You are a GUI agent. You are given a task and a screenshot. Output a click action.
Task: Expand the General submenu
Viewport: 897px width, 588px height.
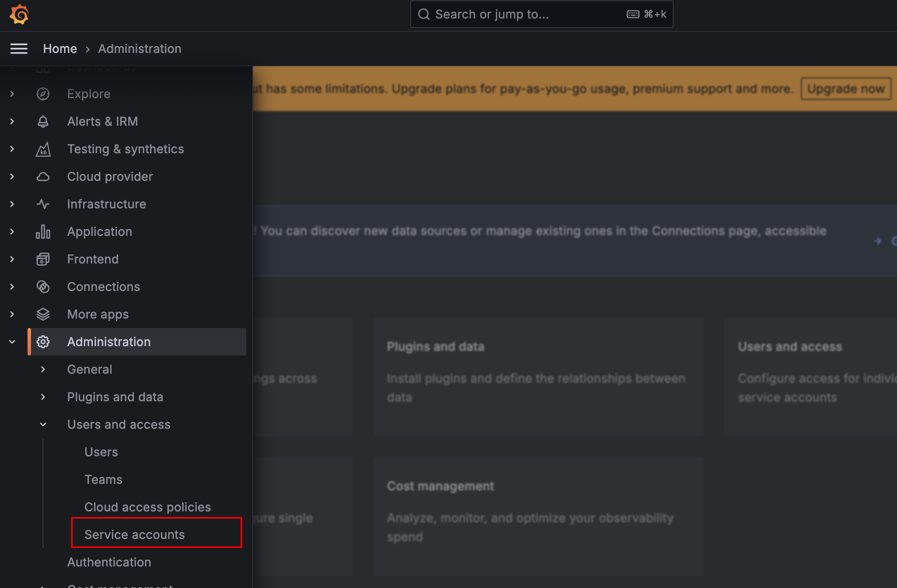(x=43, y=369)
